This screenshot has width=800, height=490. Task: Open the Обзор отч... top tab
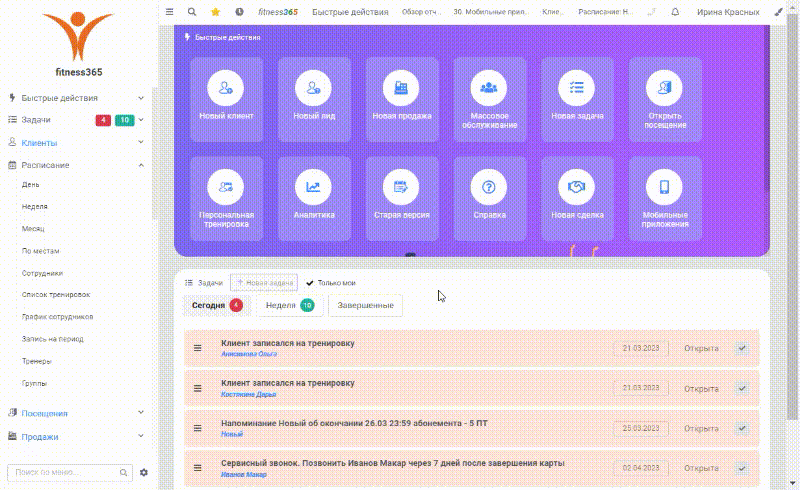click(x=421, y=12)
